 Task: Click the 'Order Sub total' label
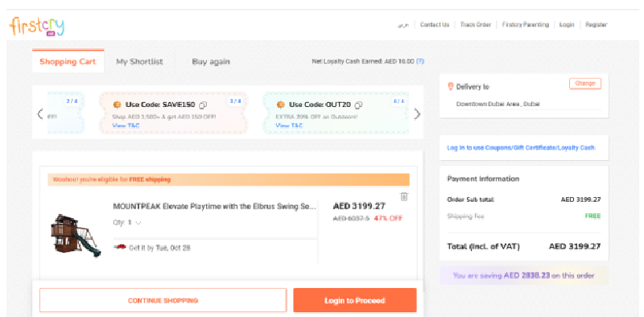pyautogui.click(x=471, y=200)
